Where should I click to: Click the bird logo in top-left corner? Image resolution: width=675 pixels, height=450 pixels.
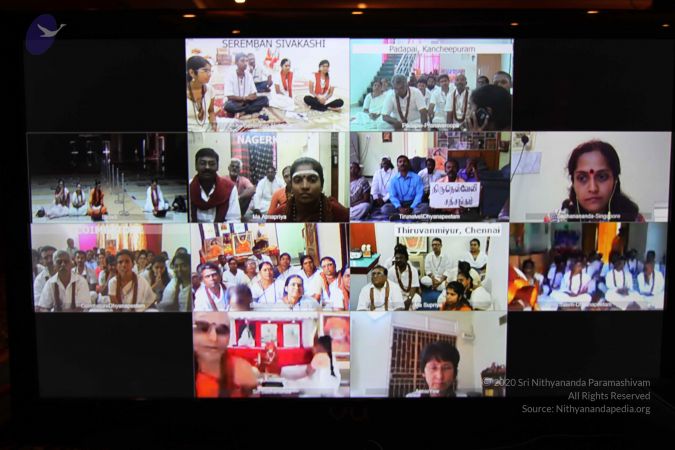point(44,34)
